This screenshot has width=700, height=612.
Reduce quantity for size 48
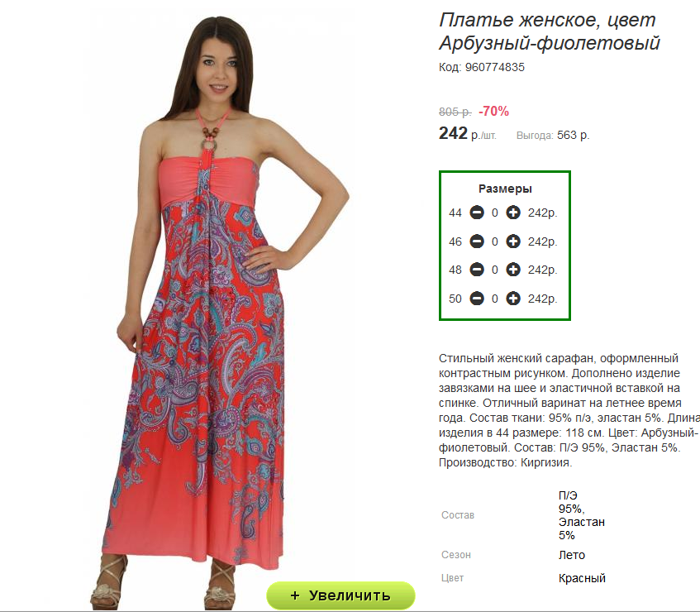(x=477, y=270)
